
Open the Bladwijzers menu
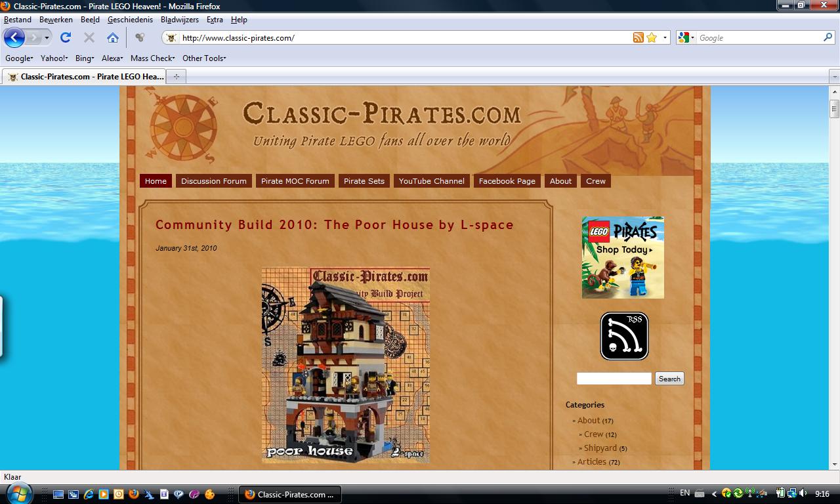pos(179,20)
